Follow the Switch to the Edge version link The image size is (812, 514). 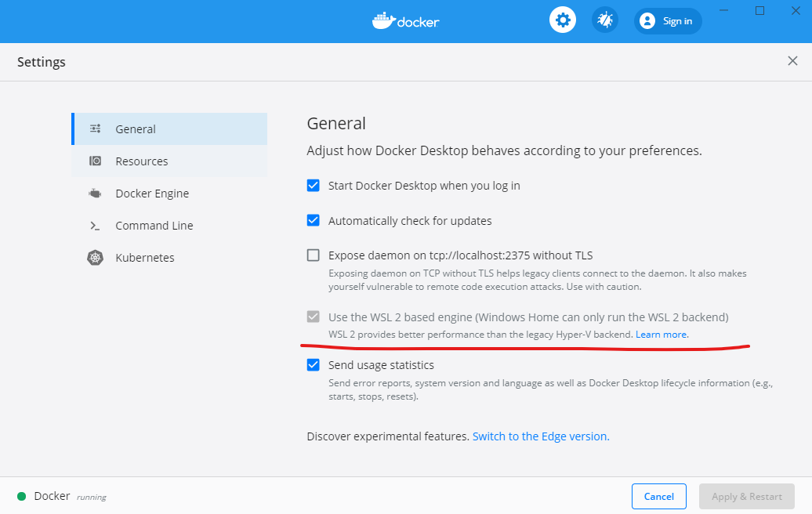point(541,436)
